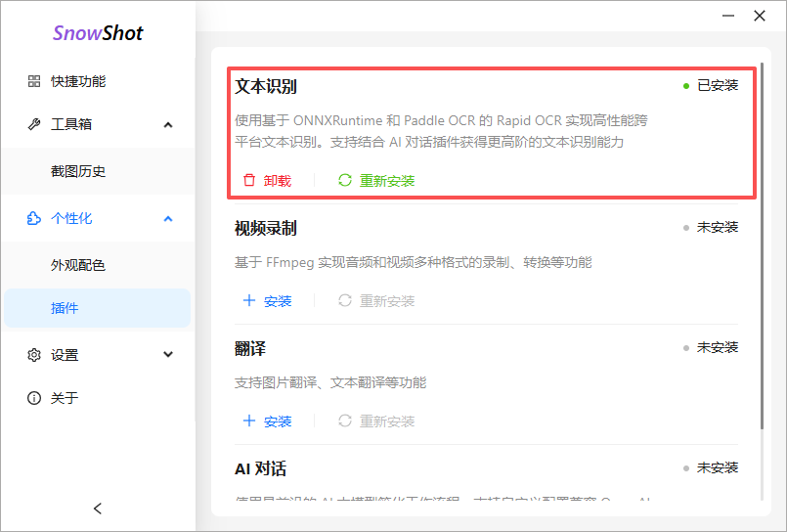Collapse the 个性化 menu chevron
Screen dimensions: 787x532
click(x=168, y=218)
